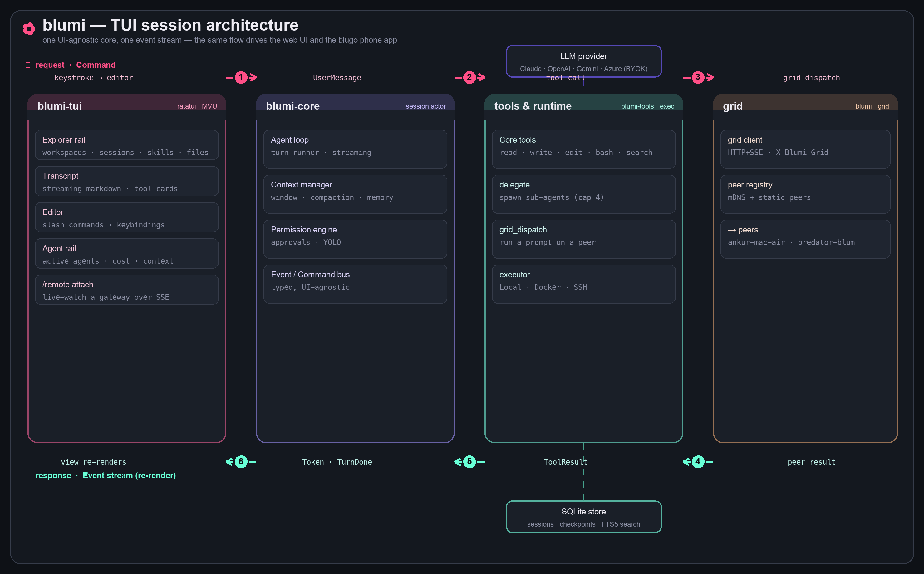Click the SQLite store box
924x574 pixels.
point(584,517)
